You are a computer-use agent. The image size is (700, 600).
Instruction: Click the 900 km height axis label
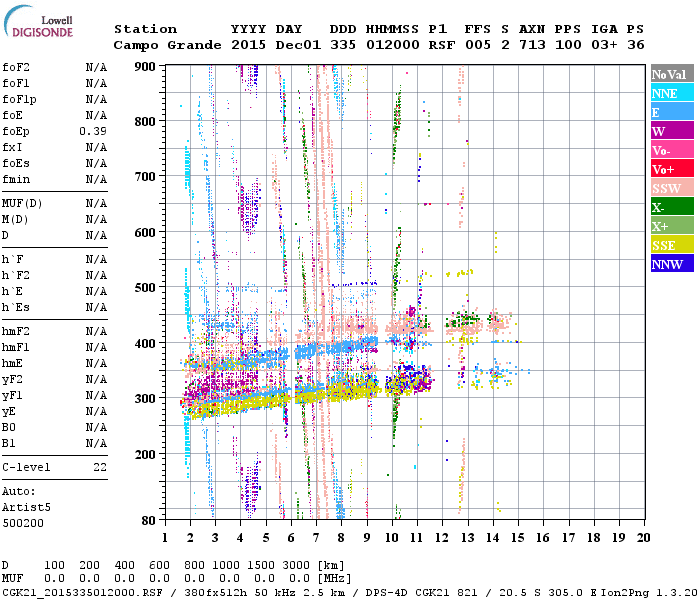click(146, 67)
